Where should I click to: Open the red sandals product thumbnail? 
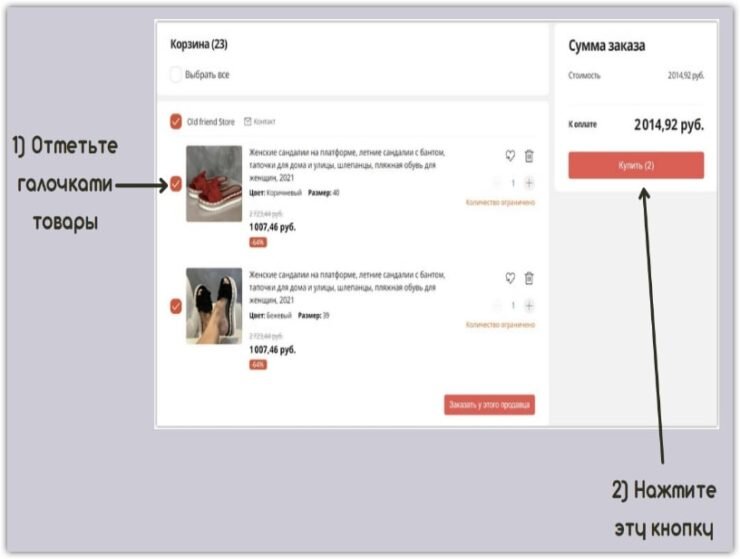(x=214, y=184)
